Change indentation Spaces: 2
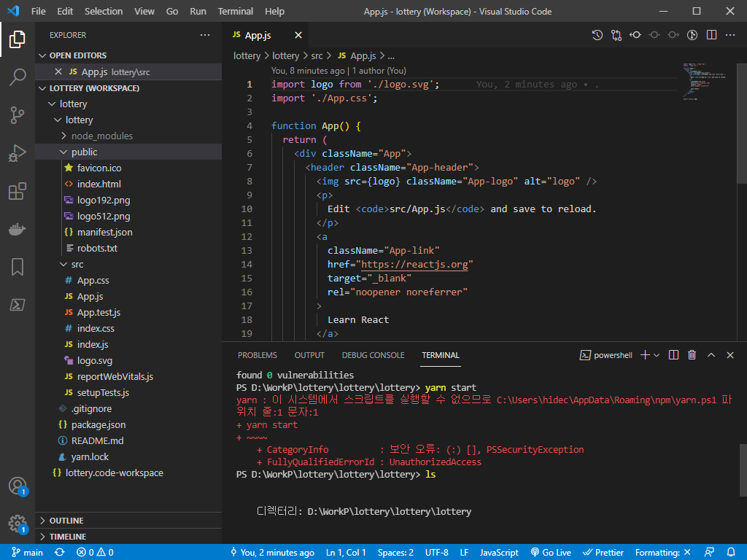This screenshot has height=560, width=747. pyautogui.click(x=395, y=552)
